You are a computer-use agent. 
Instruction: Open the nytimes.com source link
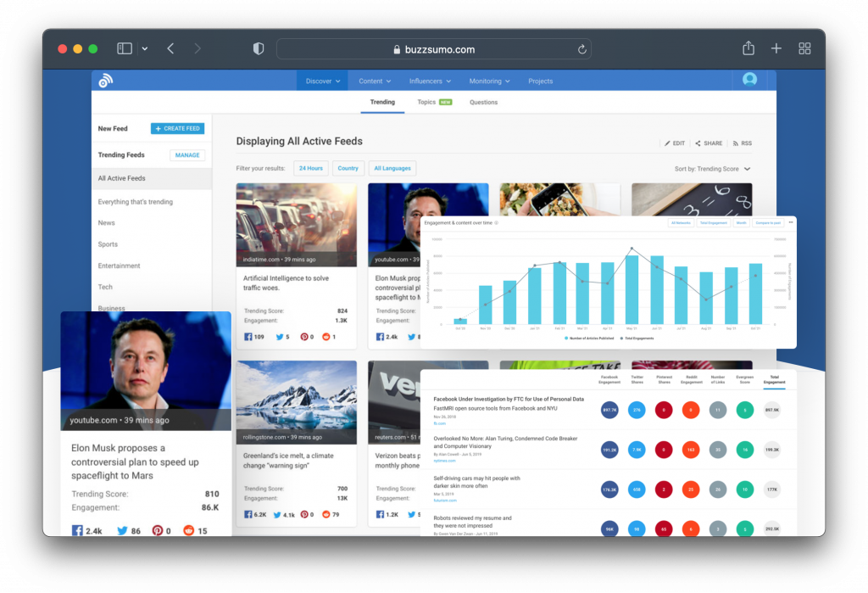pos(444,461)
